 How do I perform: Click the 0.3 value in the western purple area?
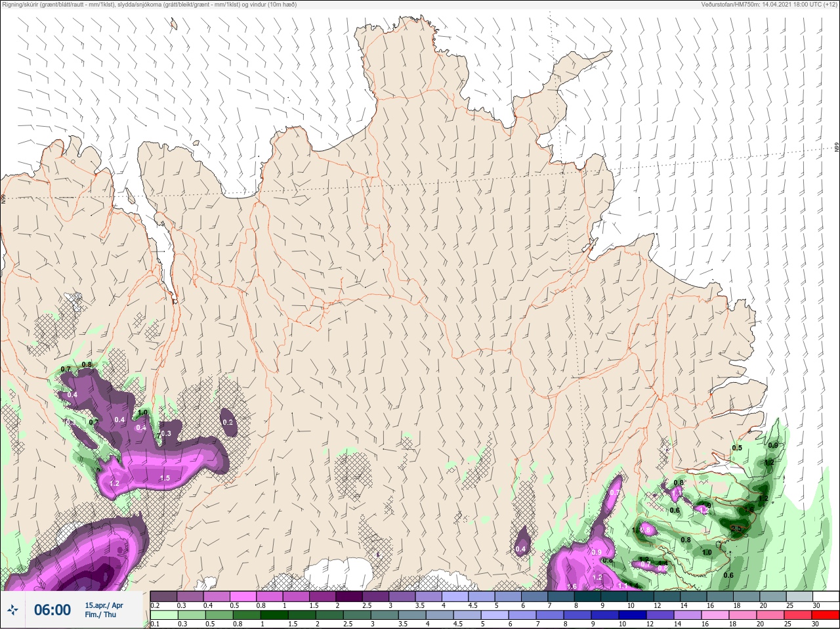(x=166, y=433)
